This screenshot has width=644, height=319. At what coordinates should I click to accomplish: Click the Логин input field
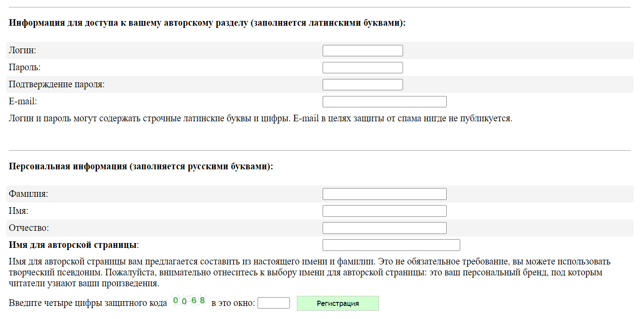(362, 51)
